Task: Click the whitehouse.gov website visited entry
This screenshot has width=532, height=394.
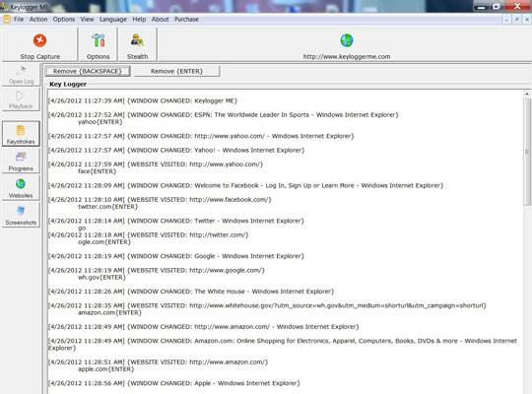Action: (x=267, y=305)
